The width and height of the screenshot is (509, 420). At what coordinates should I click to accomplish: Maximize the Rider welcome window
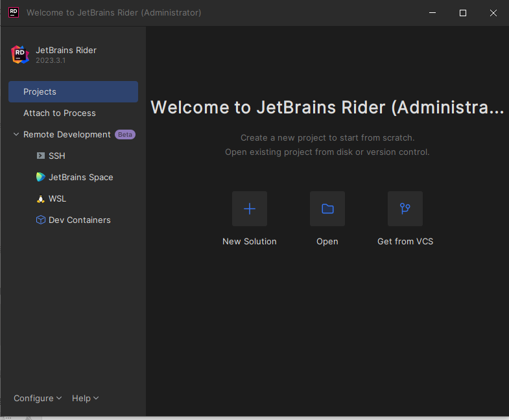(x=463, y=13)
